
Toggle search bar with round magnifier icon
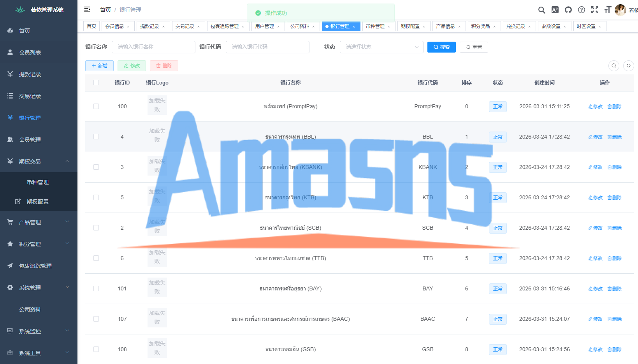point(614,66)
